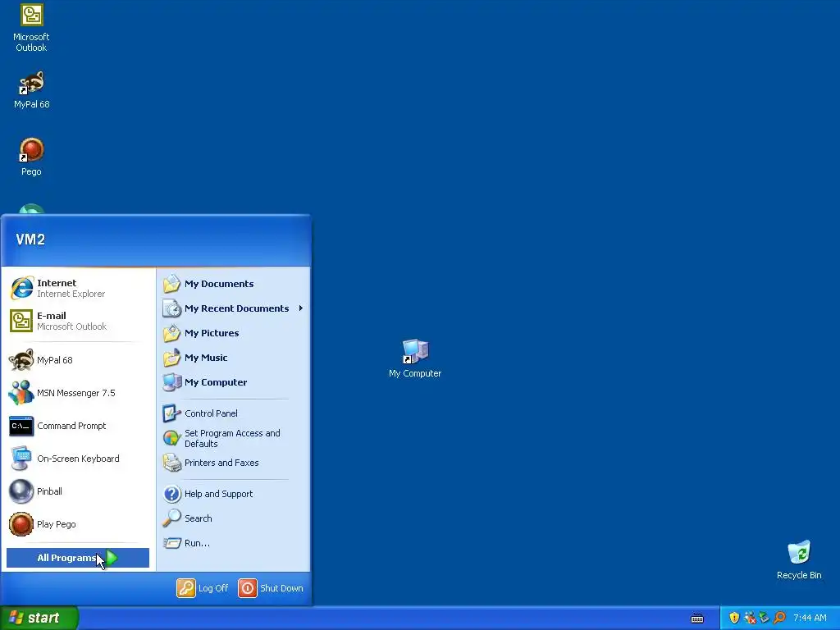The height and width of the screenshot is (630, 840).
Task: Open Help and Support
Action: (233, 494)
